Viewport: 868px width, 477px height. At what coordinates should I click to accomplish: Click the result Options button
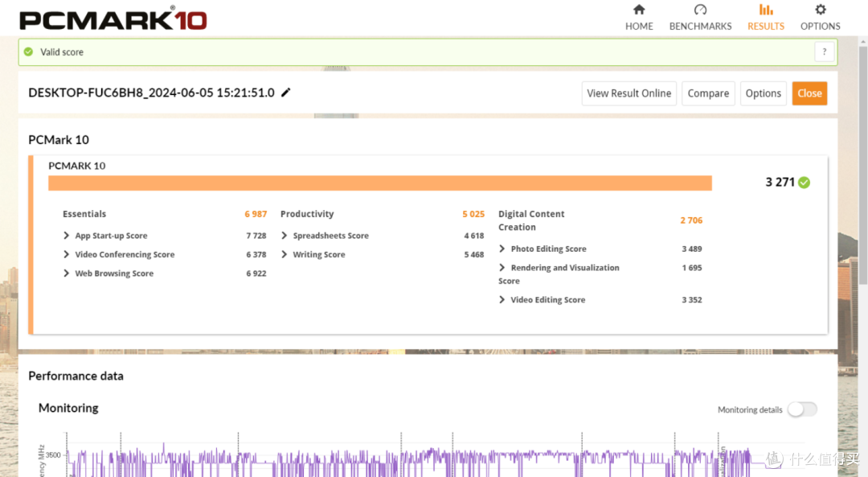click(x=763, y=93)
